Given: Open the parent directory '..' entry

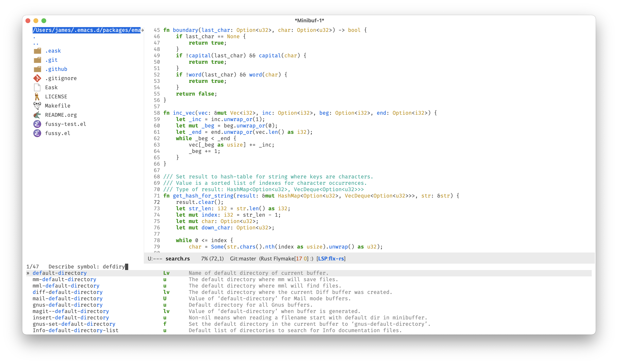Looking at the screenshot, I should 36,44.
